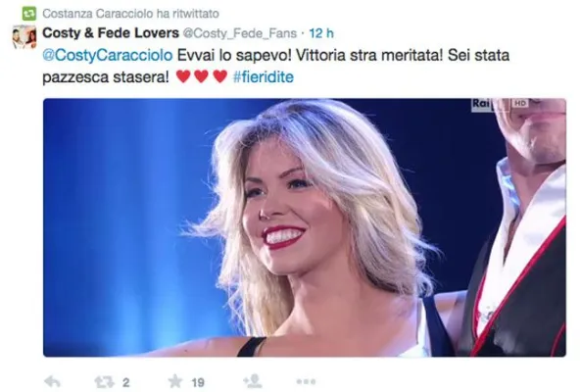The width and height of the screenshot is (582, 392).
Task: Open the Costy & Fede Lovers avatar
Action: click(24, 37)
